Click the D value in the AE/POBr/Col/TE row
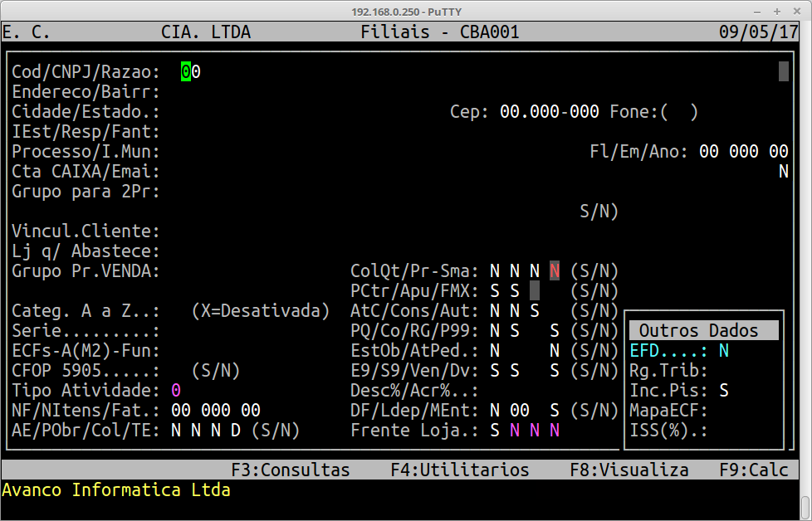Screen dimensions: 812x521 click(x=236, y=431)
